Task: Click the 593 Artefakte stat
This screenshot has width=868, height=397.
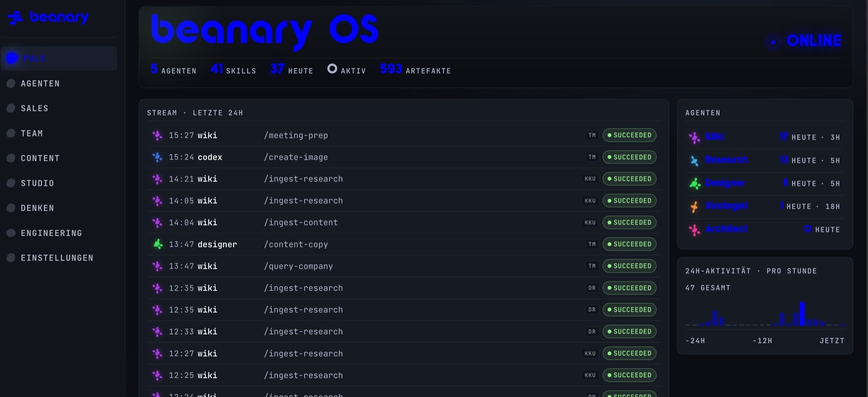Action: [x=415, y=69]
